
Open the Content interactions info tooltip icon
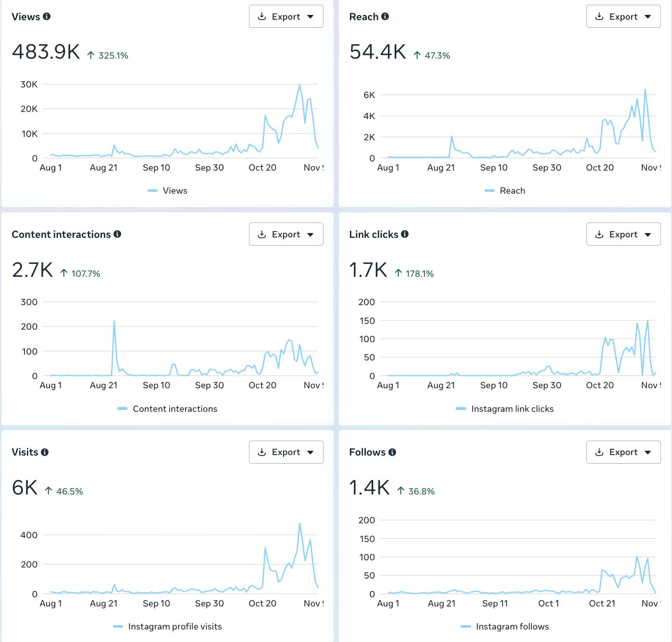coord(117,234)
